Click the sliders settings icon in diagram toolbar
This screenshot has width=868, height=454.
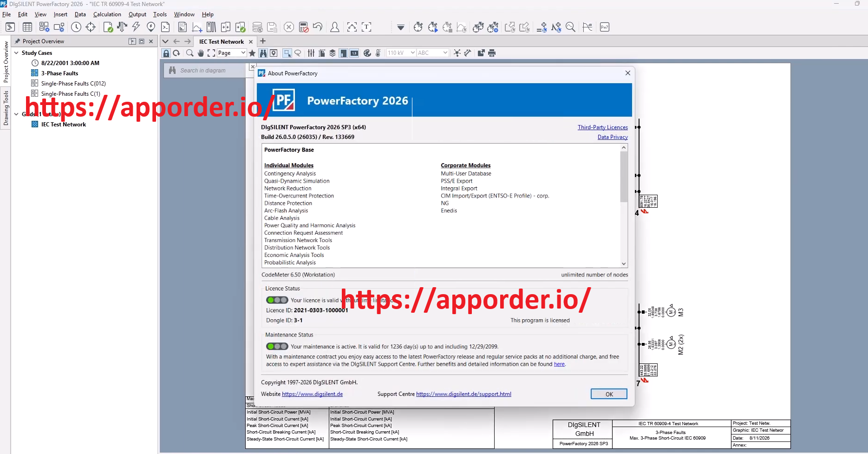point(311,53)
